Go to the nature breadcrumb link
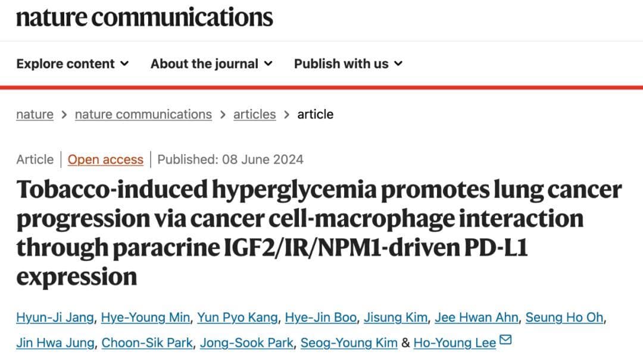The height and width of the screenshot is (364, 643). (x=35, y=114)
